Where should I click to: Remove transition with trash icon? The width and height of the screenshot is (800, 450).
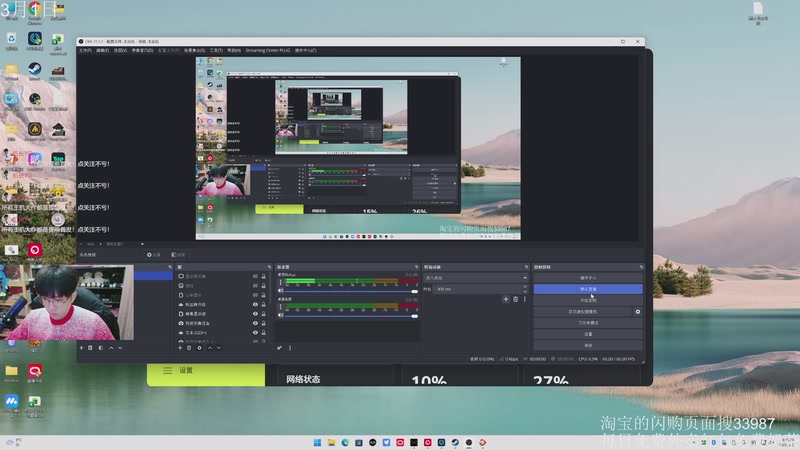(x=515, y=299)
